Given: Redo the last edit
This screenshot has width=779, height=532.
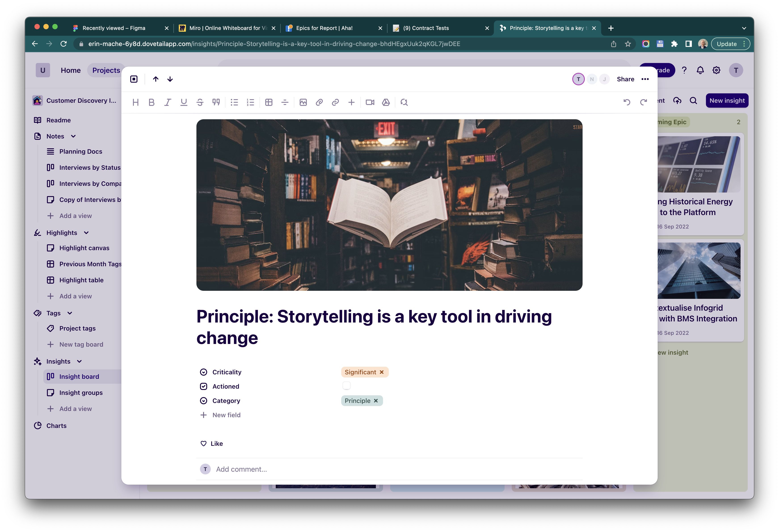Looking at the screenshot, I should (x=643, y=102).
